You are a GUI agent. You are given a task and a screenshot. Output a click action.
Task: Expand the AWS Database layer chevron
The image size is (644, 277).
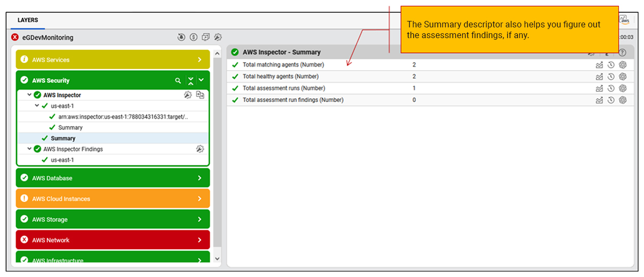tap(200, 178)
